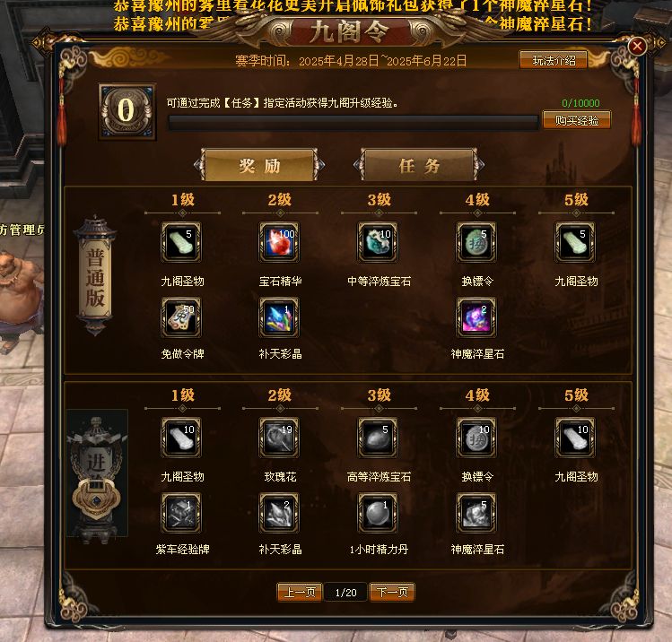Open the 玩法介绍 guide button
The width and height of the screenshot is (672, 642).
[554, 60]
